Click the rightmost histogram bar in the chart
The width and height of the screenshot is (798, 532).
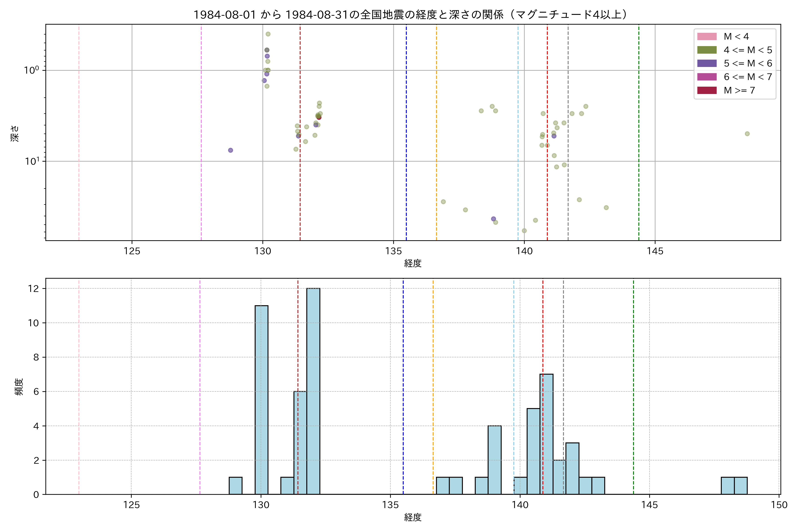[x=741, y=485]
